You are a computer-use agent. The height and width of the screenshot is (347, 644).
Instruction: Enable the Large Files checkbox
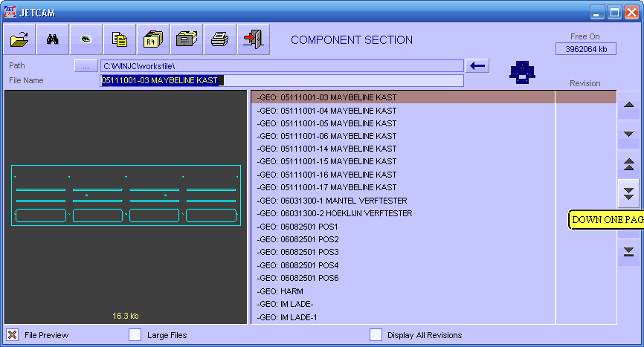135,334
